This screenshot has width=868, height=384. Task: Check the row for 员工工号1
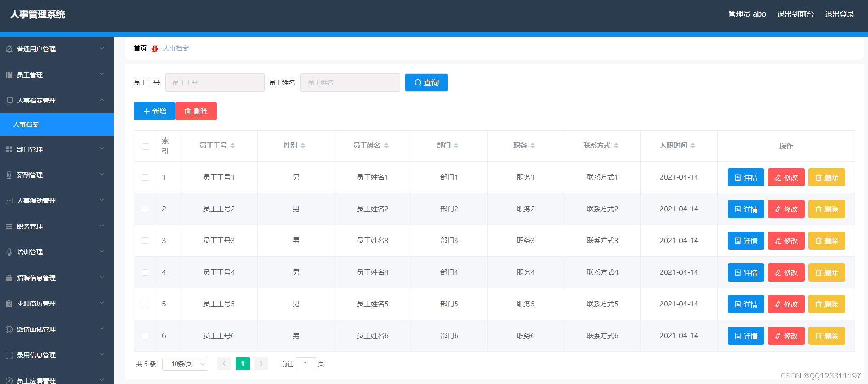tap(145, 177)
